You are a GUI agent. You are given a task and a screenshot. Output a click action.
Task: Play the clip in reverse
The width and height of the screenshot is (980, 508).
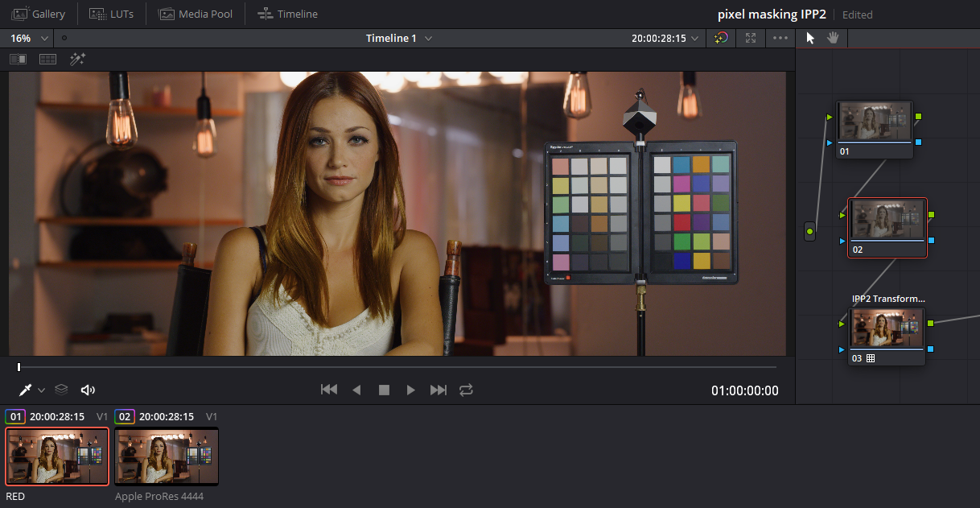tap(356, 390)
